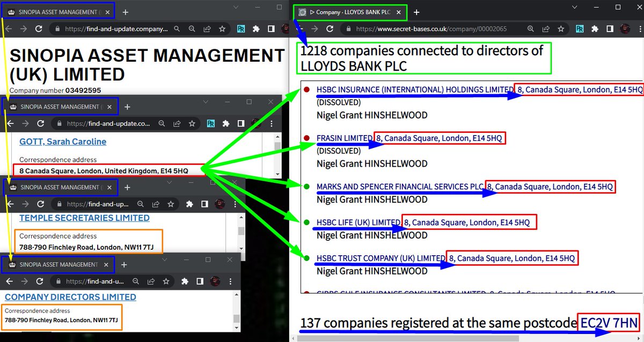Expand the tab search chevron in the Temple Secretaries window
This screenshot has width=644, height=342.
(x=170, y=182)
